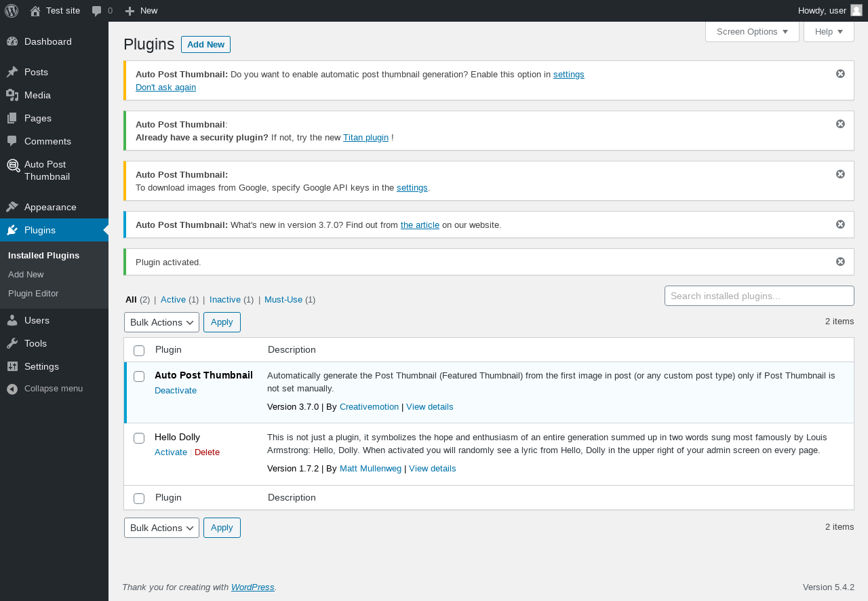
Task: Click the Appearance paintbrush icon
Action: click(12, 207)
